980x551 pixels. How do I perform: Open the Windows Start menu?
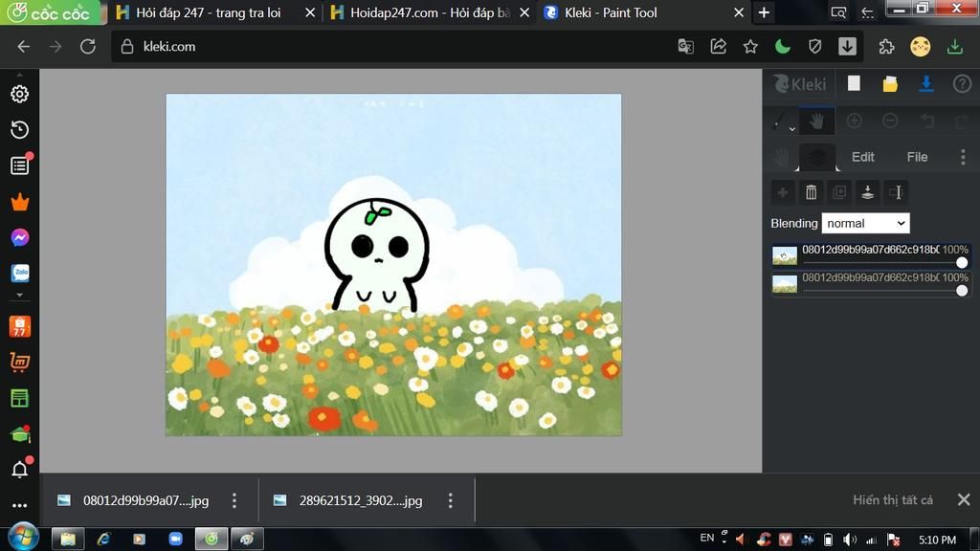23,538
